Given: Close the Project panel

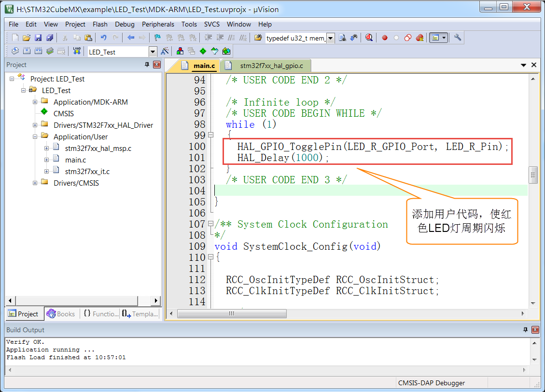Looking at the screenshot, I should tap(157, 65).
